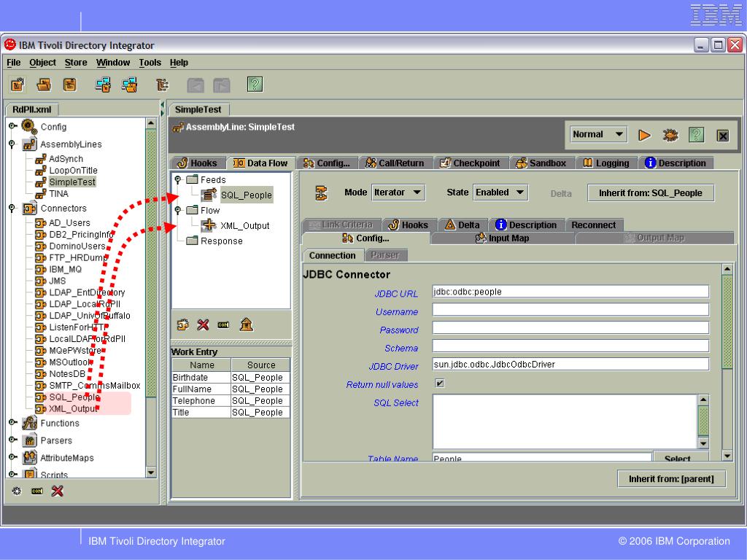Image resolution: width=747 pixels, height=560 pixels.
Task: Open the Tools menu
Action: [150, 63]
